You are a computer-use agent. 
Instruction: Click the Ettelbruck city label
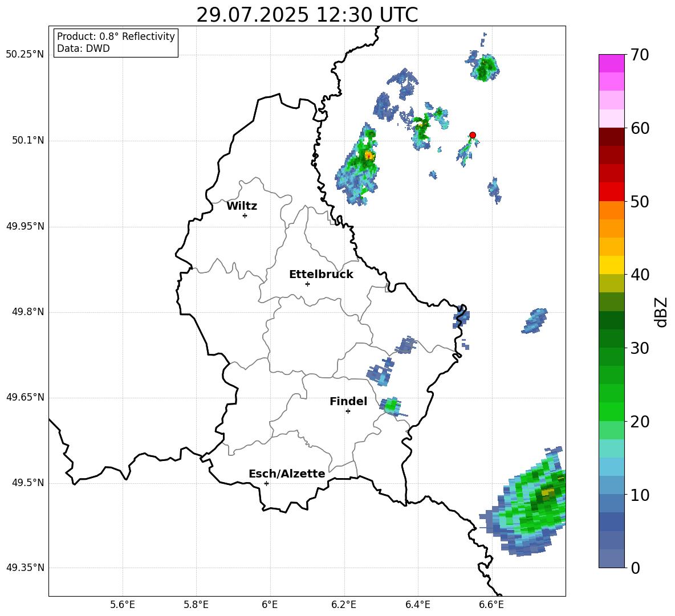click(321, 275)
